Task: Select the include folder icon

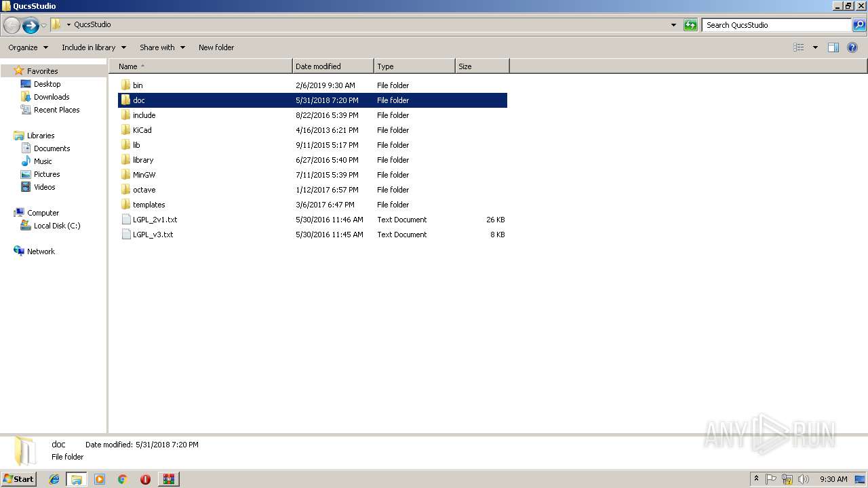Action: pos(125,115)
